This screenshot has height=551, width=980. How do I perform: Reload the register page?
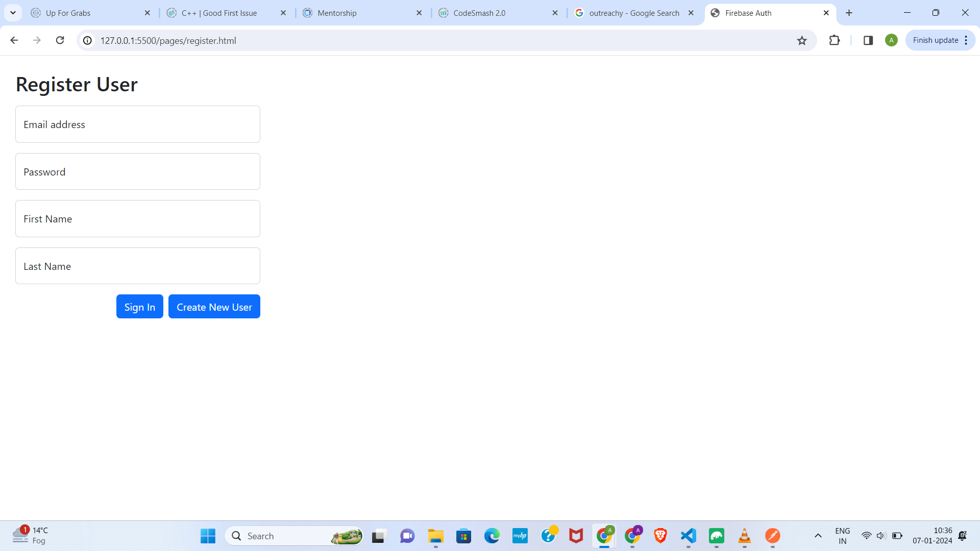click(x=60, y=40)
